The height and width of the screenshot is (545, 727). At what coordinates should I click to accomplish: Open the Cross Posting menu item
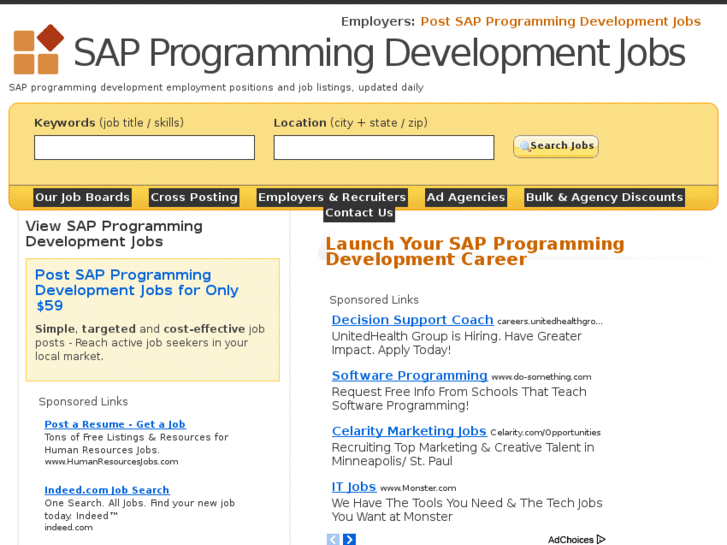coord(194,197)
